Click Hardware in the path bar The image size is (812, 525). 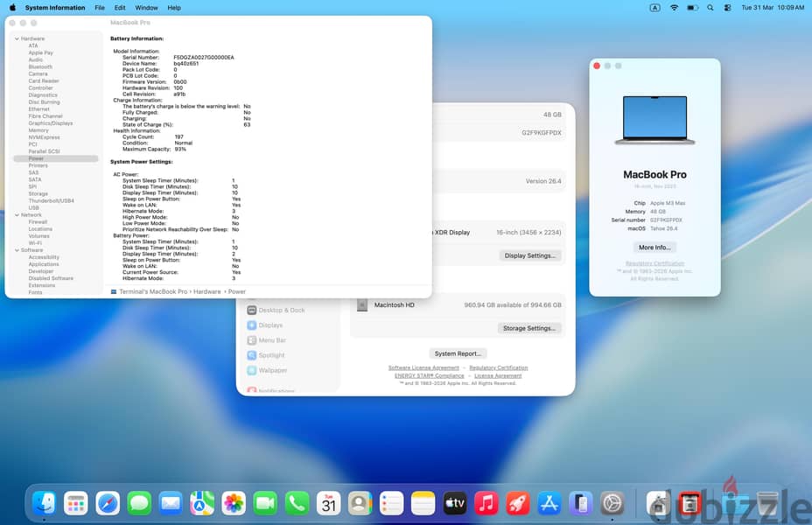point(207,291)
